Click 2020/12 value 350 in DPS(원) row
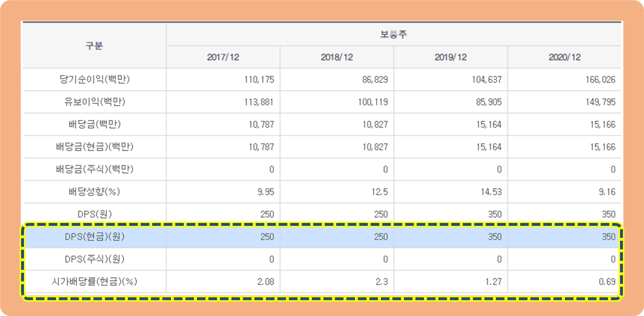This screenshot has width=644, height=316. click(609, 214)
